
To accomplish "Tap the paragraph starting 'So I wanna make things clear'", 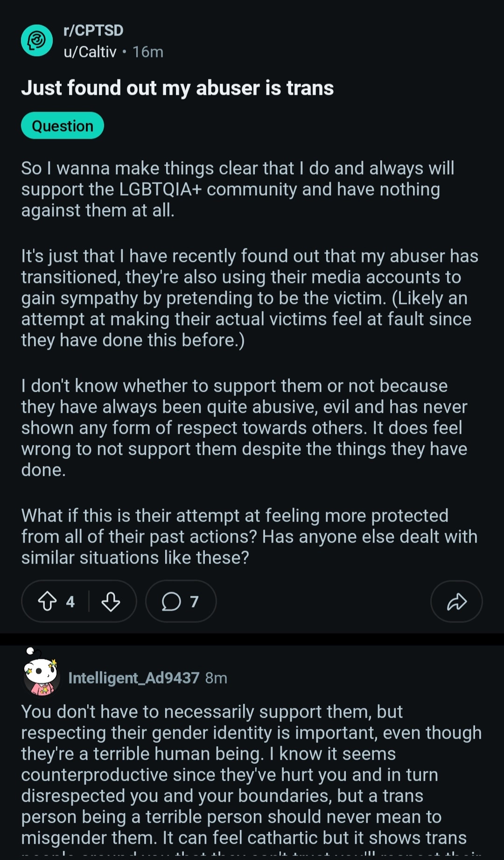I will pyautogui.click(x=238, y=189).
